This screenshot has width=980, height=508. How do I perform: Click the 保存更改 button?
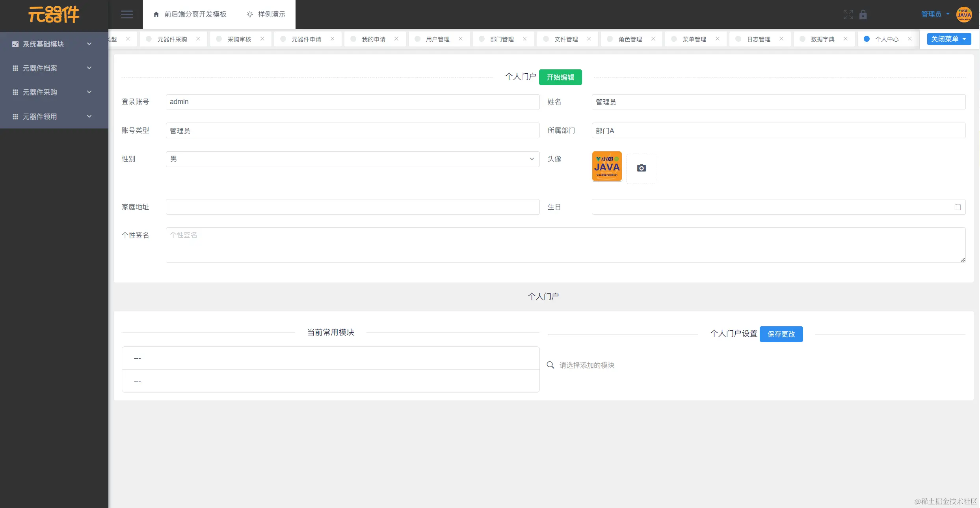click(x=781, y=334)
